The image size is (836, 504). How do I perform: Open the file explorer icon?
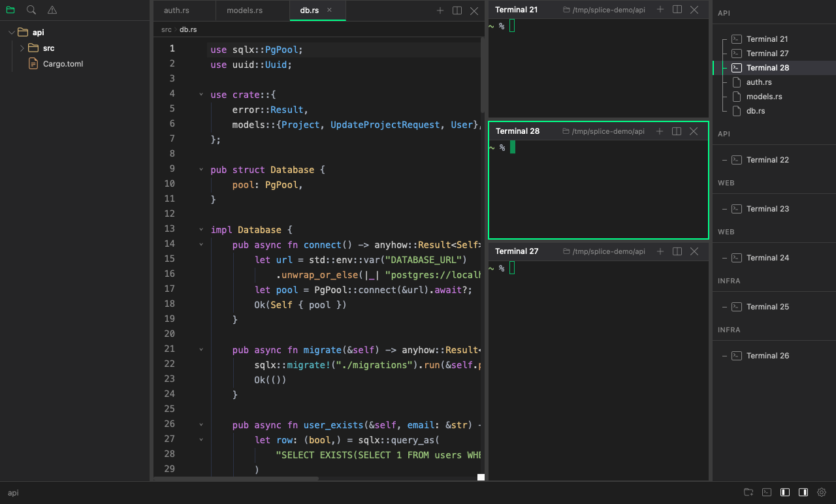click(x=10, y=10)
